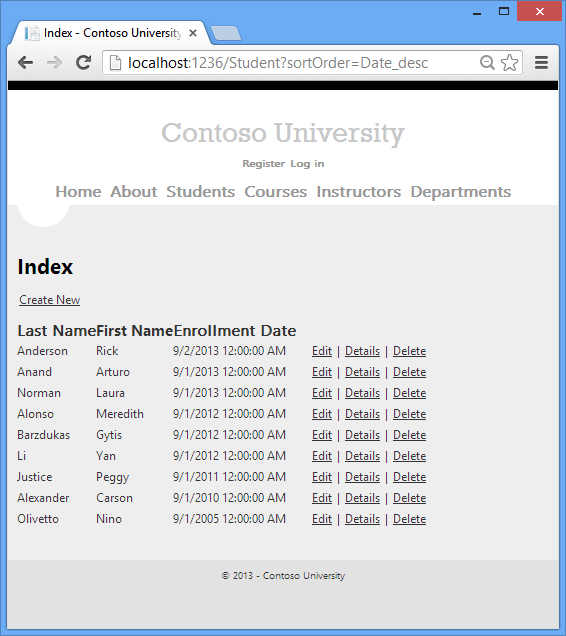Go to the Courses menu item
Screen dimensions: 566x636
point(275,191)
